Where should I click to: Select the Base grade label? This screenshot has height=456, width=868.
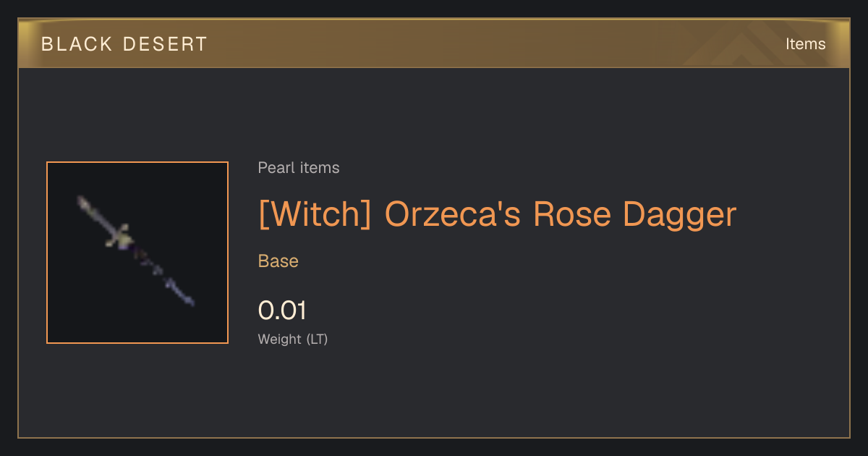click(x=278, y=261)
